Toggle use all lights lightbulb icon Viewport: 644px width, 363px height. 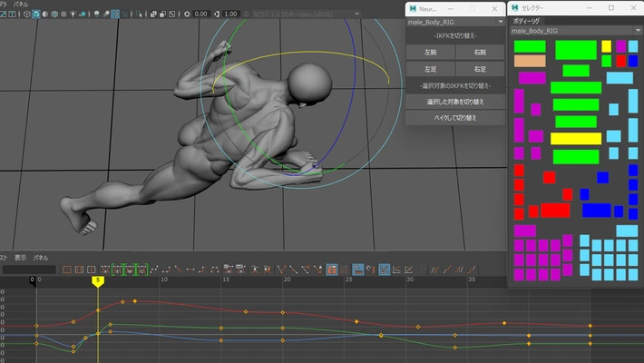coord(73,14)
